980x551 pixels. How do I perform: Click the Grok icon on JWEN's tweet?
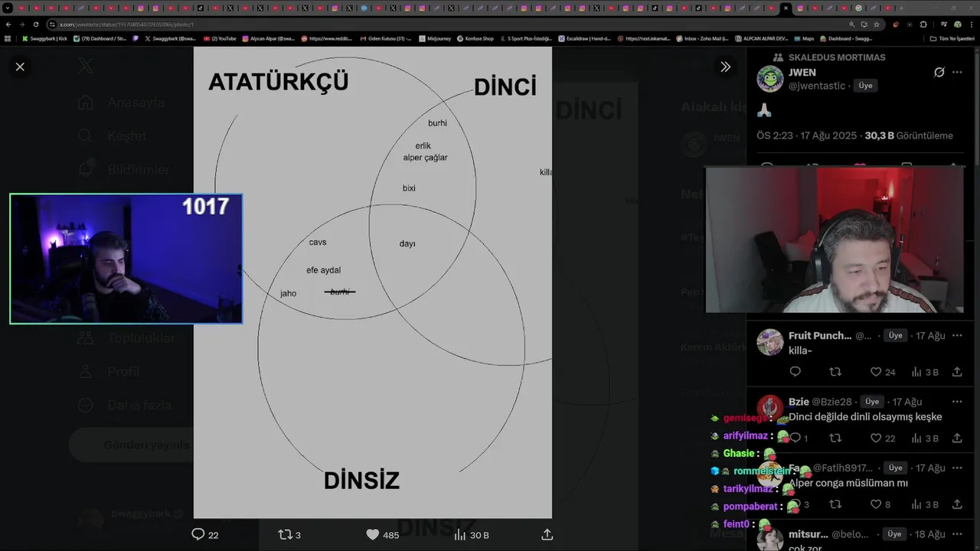coord(939,72)
